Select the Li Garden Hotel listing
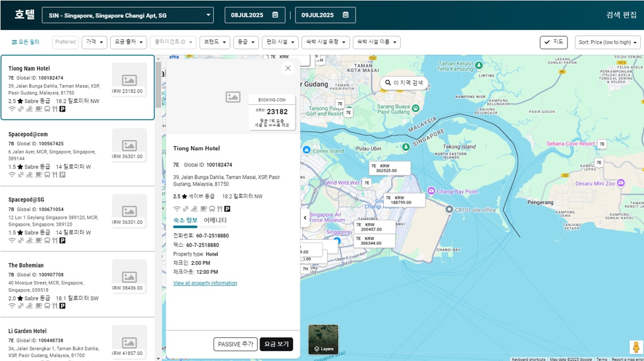The height and width of the screenshot is (361, 644). 78,340
